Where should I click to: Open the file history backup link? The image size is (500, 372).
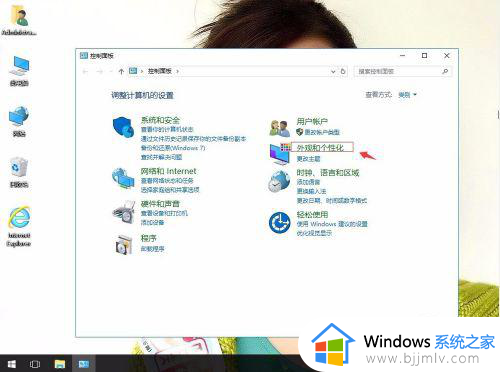pyautogui.click(x=193, y=139)
